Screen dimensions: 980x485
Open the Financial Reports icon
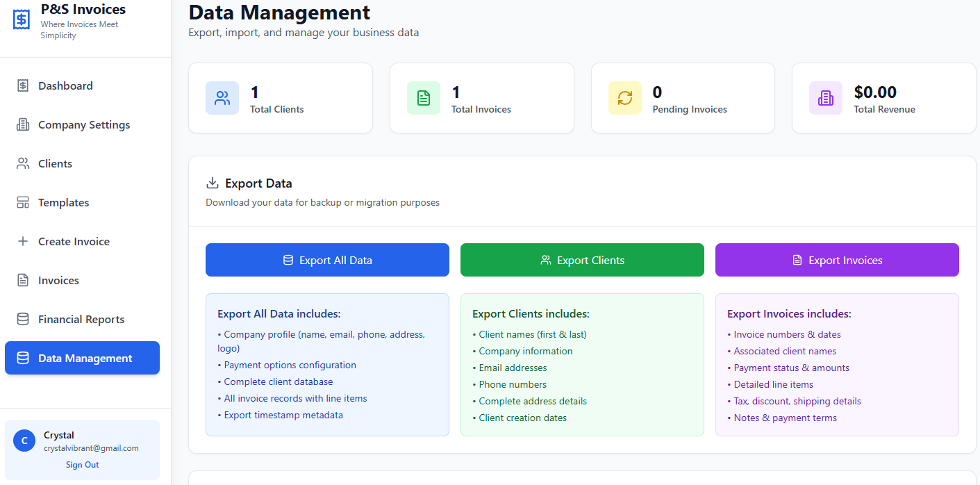click(x=22, y=319)
